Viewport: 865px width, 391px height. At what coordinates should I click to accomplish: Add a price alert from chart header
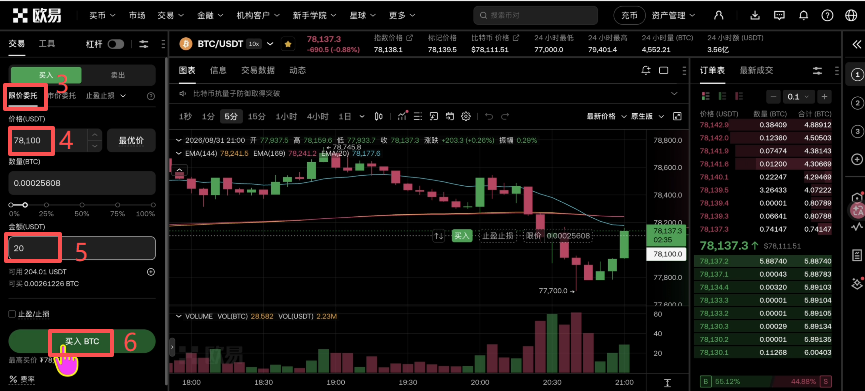pos(646,70)
